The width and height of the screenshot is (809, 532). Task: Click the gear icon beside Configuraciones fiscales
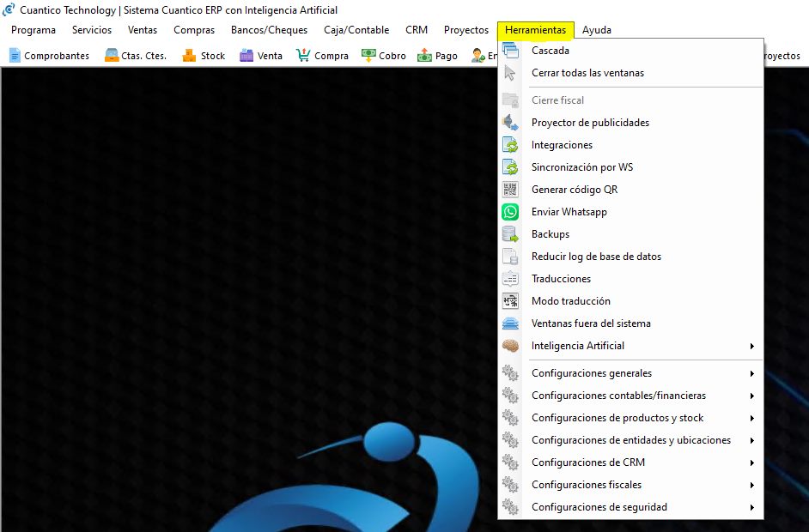510,485
